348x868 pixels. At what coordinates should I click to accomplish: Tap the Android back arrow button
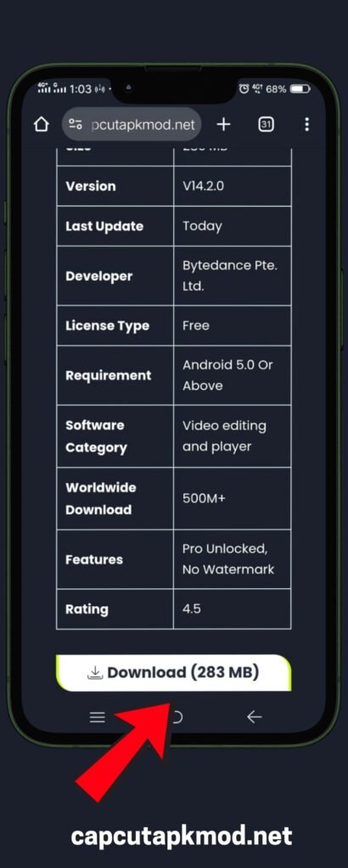[255, 717]
